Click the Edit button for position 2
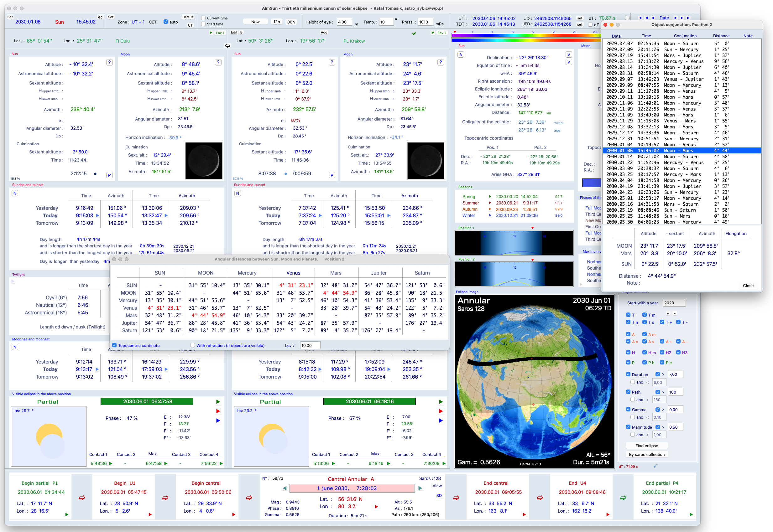 [234, 32]
